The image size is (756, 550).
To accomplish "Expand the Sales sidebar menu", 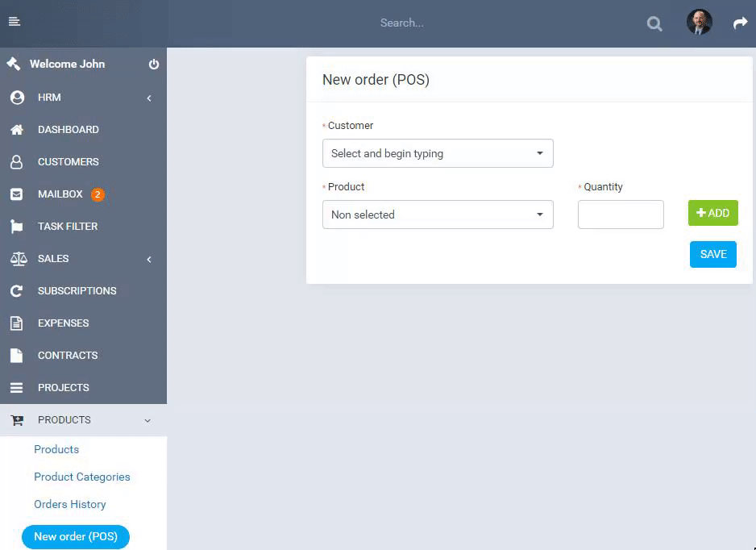I will click(83, 259).
